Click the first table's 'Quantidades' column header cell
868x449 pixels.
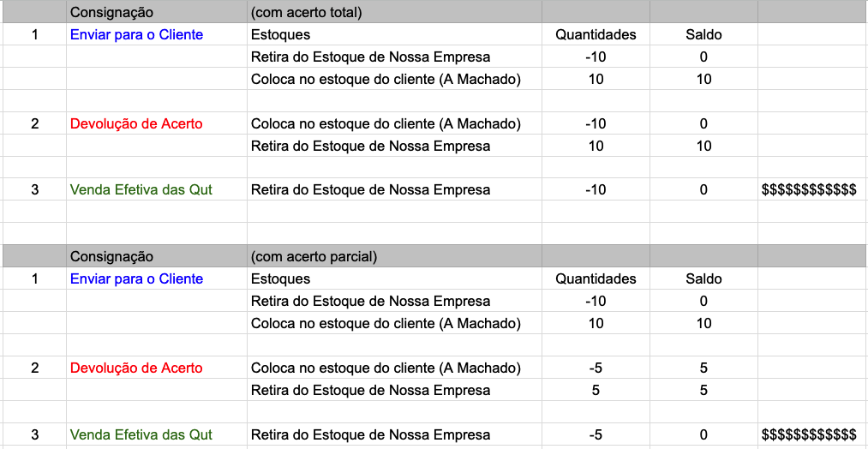596,35
